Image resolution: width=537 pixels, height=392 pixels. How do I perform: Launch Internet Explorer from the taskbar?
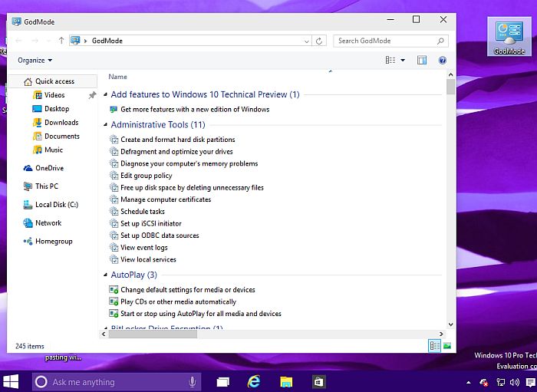coord(254,381)
